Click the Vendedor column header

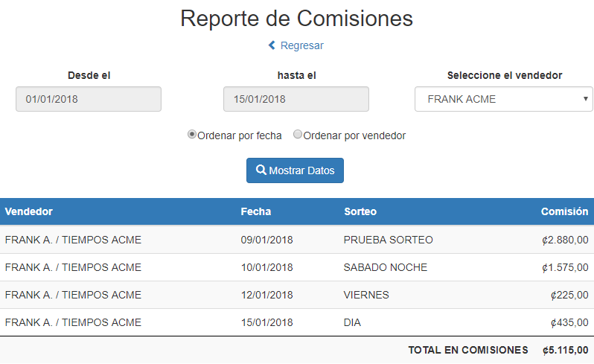29,211
